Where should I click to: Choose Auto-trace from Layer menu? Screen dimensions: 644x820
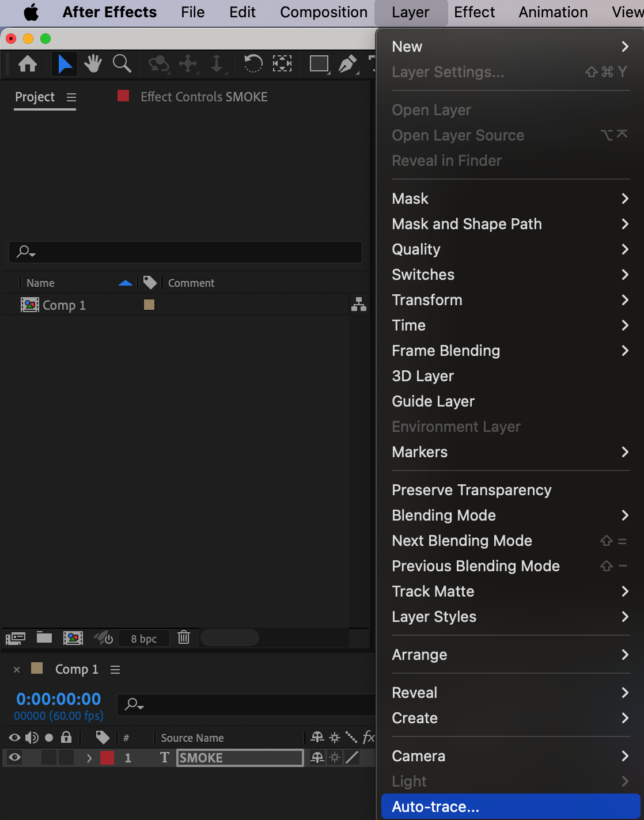click(510, 807)
